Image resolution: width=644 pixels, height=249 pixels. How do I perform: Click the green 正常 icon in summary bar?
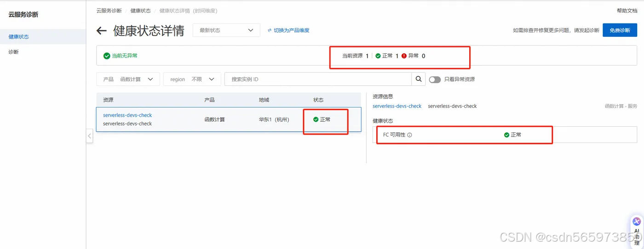coord(378,56)
